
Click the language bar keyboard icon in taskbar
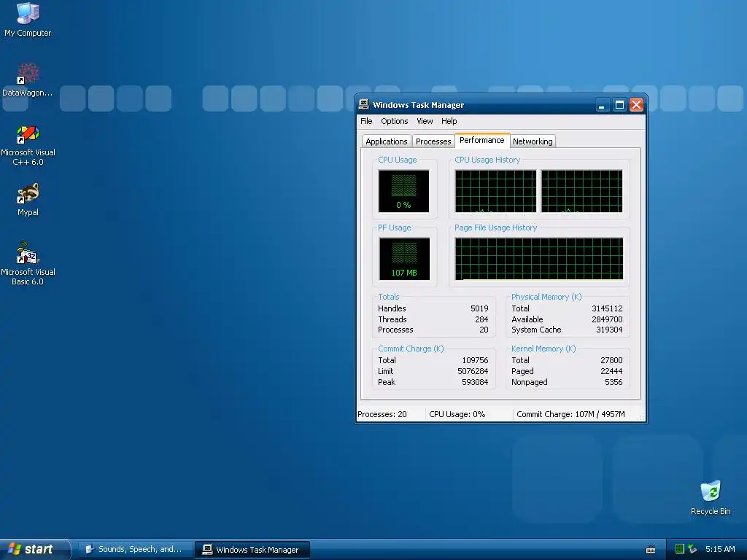[650, 550]
